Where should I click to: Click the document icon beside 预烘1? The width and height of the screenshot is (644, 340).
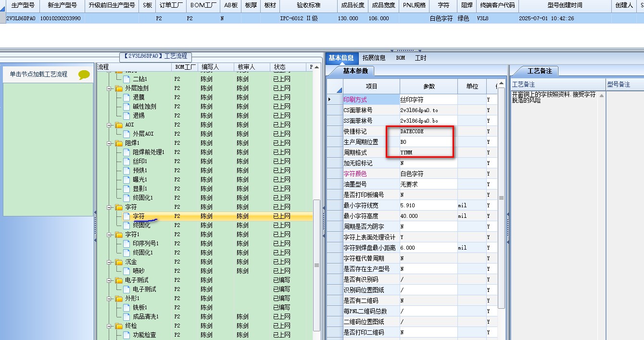126,170
